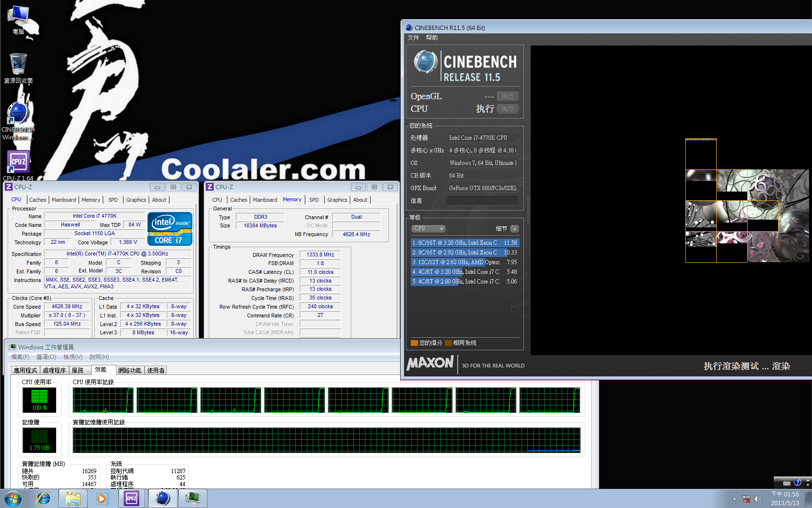Click the network tray icon
The image size is (812, 508).
746,499
